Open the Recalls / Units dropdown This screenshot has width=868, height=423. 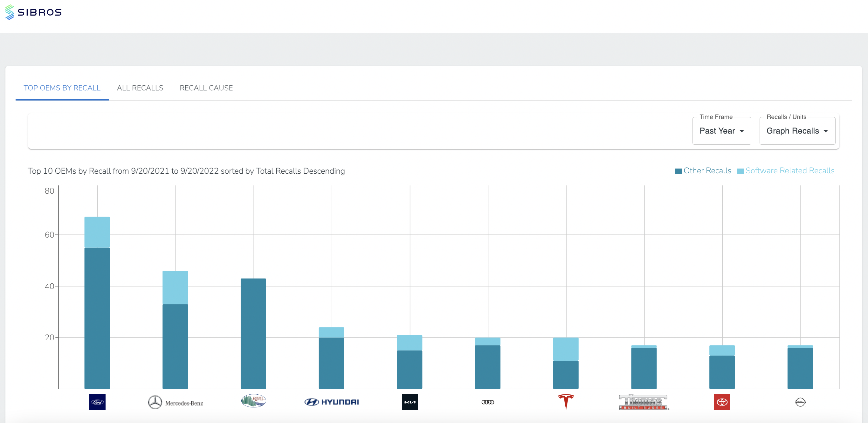click(x=797, y=131)
